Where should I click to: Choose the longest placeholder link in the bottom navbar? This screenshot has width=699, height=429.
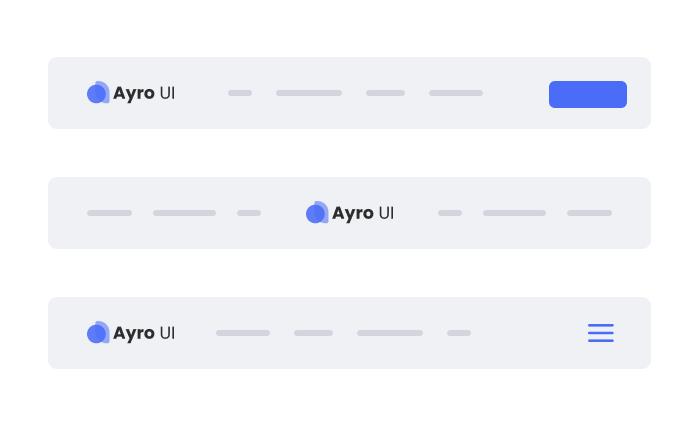coord(390,333)
